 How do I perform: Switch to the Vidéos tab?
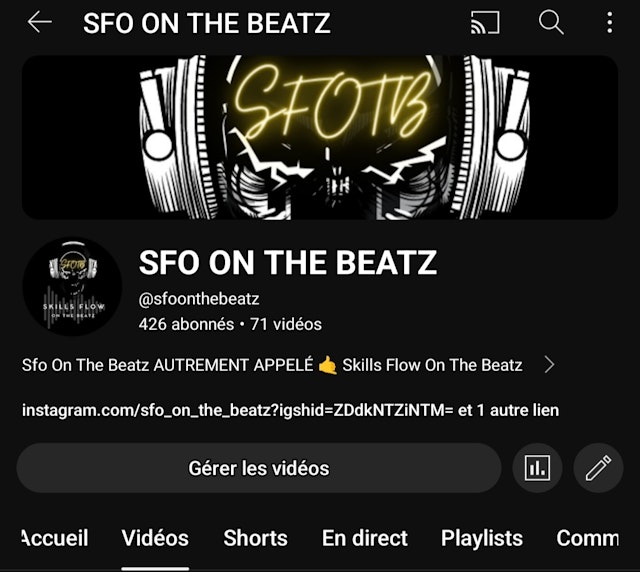155,538
